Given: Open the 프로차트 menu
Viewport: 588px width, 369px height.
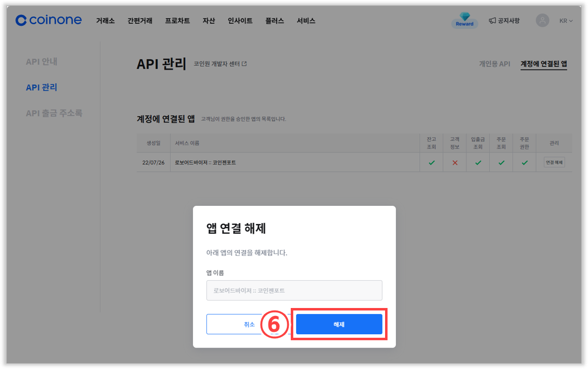Looking at the screenshot, I should [177, 21].
